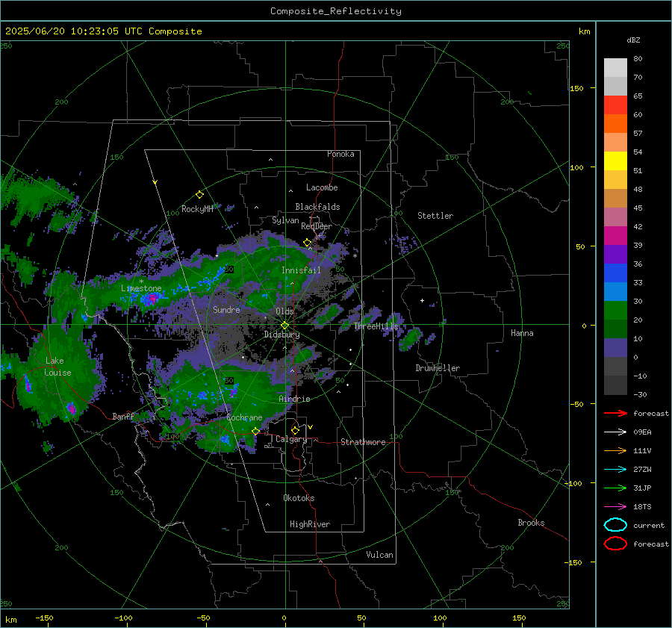
Task: Click the yellow diamond marker near Cochrane
Action: (255, 431)
